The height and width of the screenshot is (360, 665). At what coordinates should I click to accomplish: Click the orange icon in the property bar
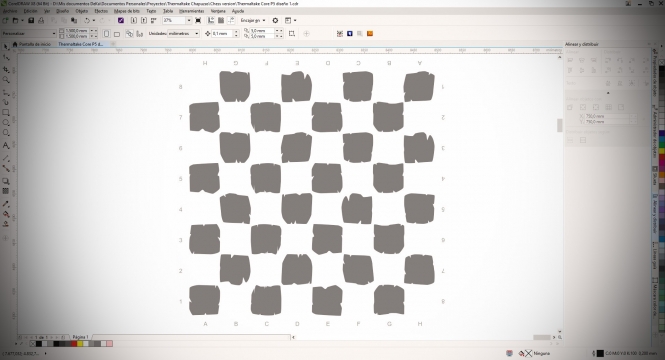coord(370,33)
